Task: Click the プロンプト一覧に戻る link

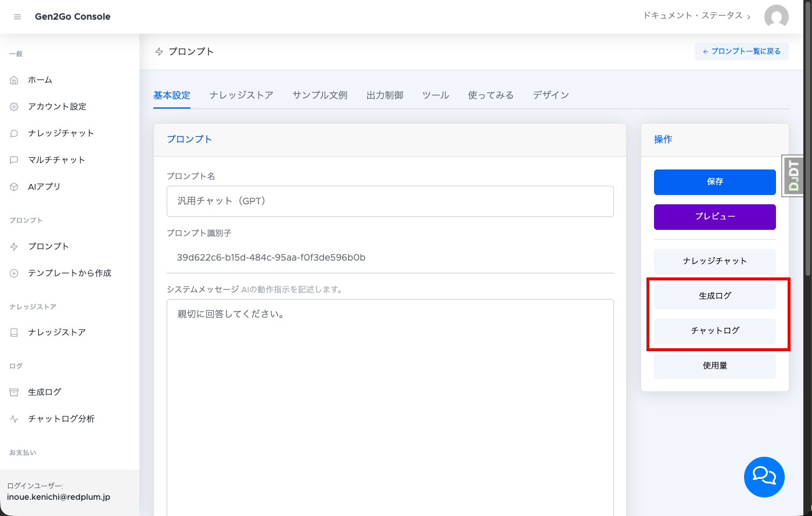Action: coord(742,52)
